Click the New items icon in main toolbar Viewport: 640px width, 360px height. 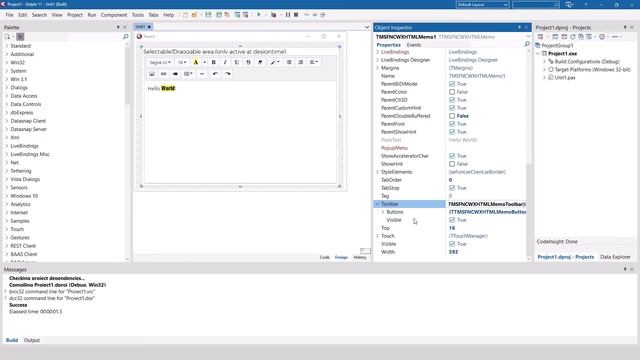coord(185,15)
